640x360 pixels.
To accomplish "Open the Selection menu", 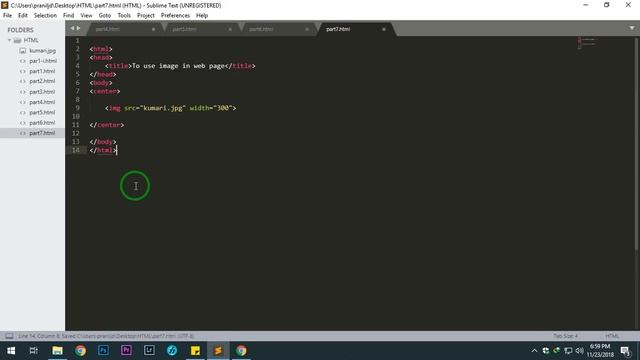I will coord(45,16).
